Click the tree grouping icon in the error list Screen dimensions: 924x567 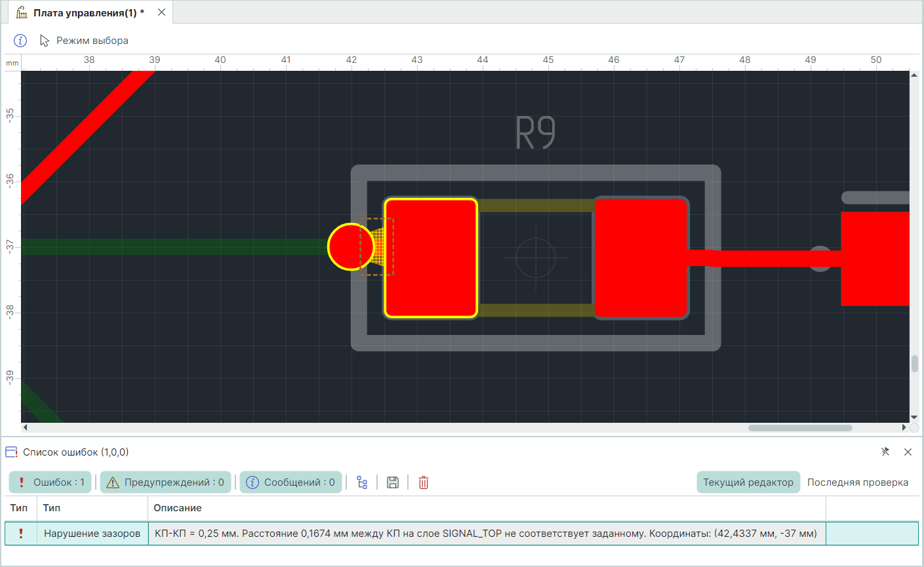362,482
